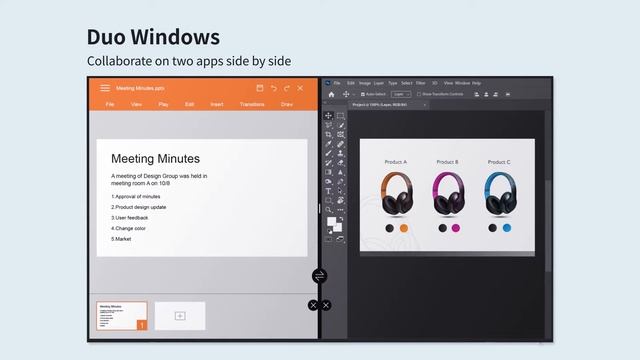Select the Zoom tool
The height and width of the screenshot is (360, 640).
tap(328, 210)
